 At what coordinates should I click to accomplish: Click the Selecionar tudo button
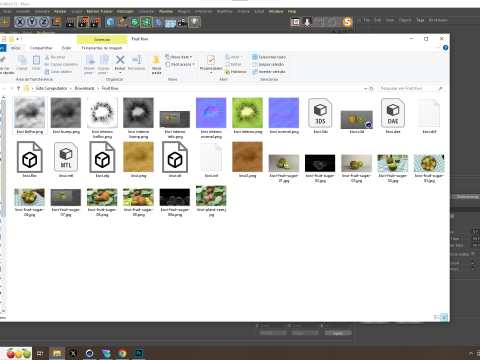pos(269,57)
